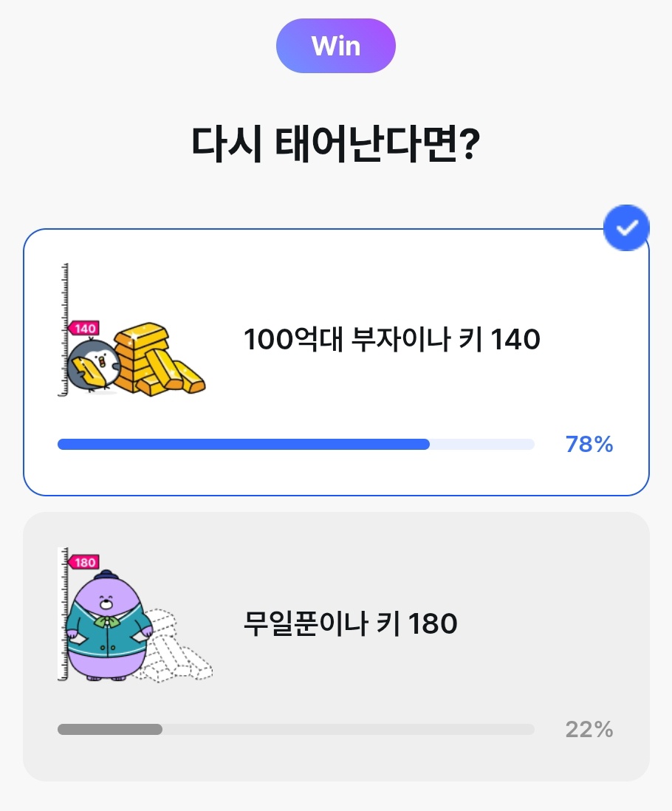Click the unfilled part of the 78% bar
Image resolution: width=672 pixels, height=811 pixels.
click(x=482, y=445)
